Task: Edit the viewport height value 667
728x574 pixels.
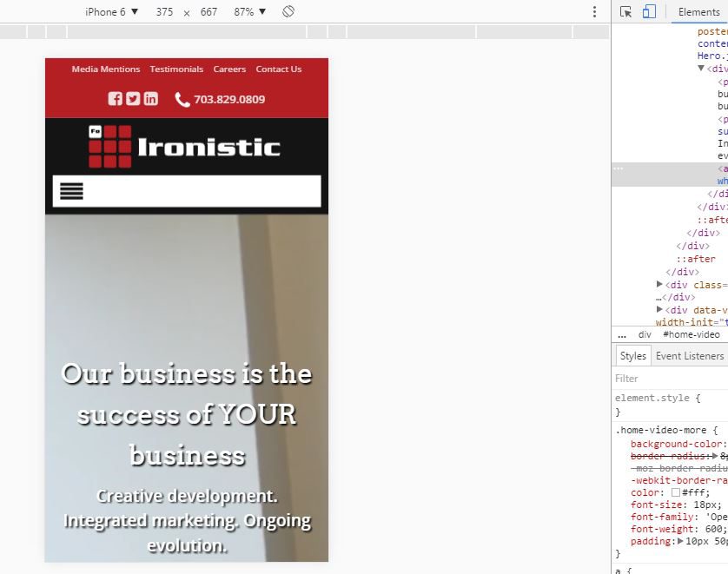Action: (208, 12)
